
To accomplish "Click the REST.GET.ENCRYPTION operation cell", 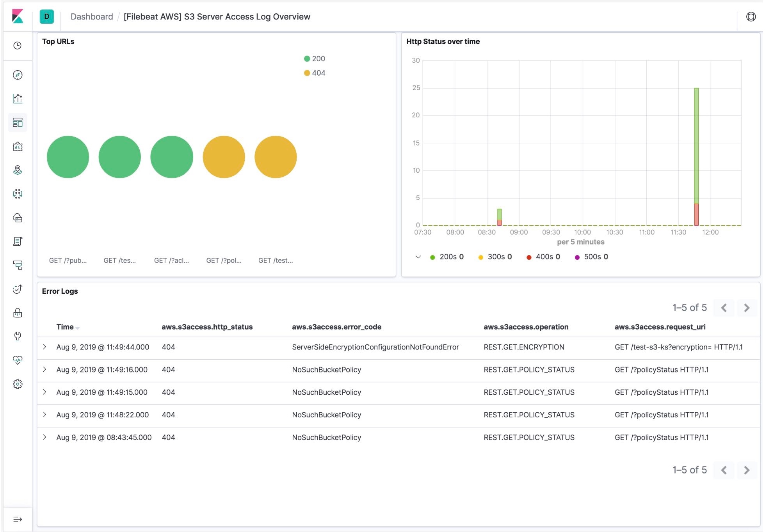I will (524, 347).
